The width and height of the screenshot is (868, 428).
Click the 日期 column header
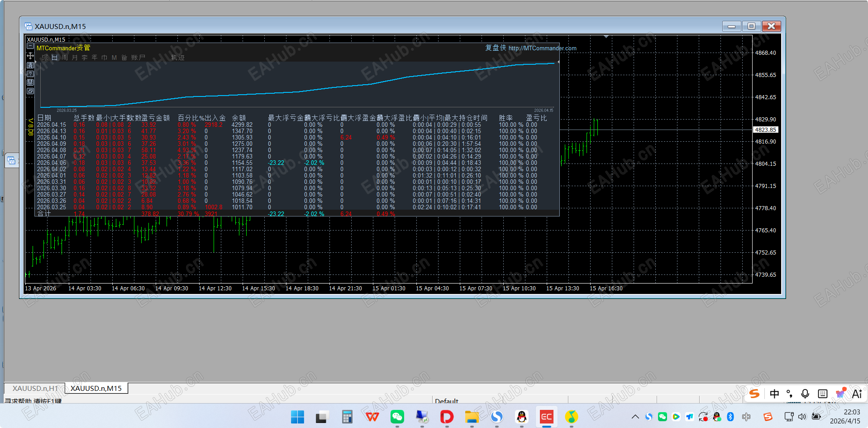point(44,118)
